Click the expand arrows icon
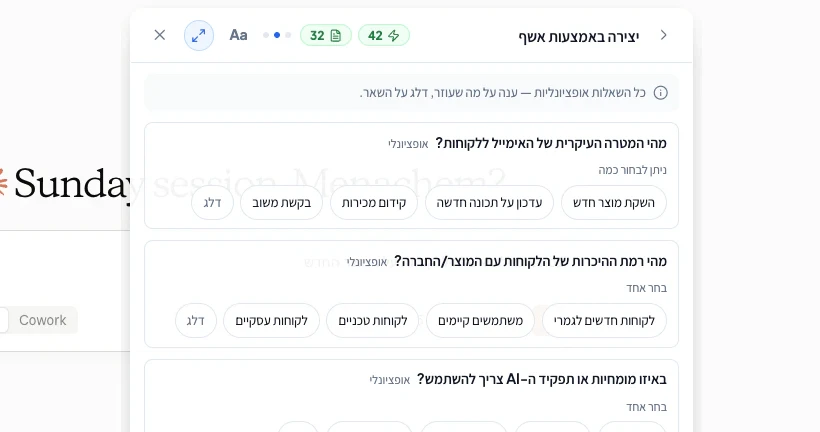The width and height of the screenshot is (820, 432). pos(199,35)
